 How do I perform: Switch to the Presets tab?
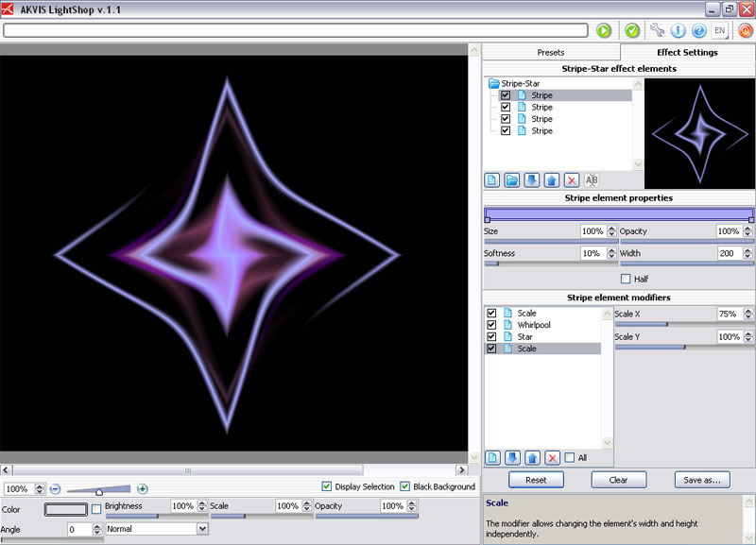tap(550, 52)
